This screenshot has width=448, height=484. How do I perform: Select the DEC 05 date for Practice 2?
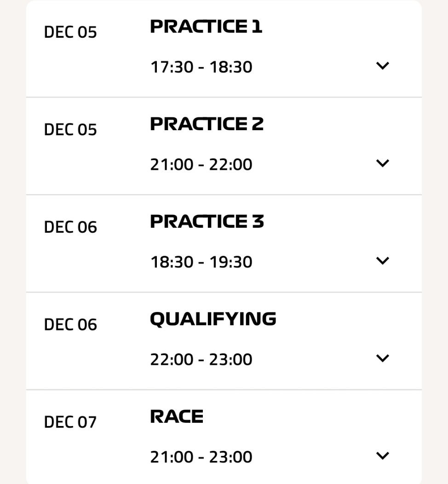70,130
